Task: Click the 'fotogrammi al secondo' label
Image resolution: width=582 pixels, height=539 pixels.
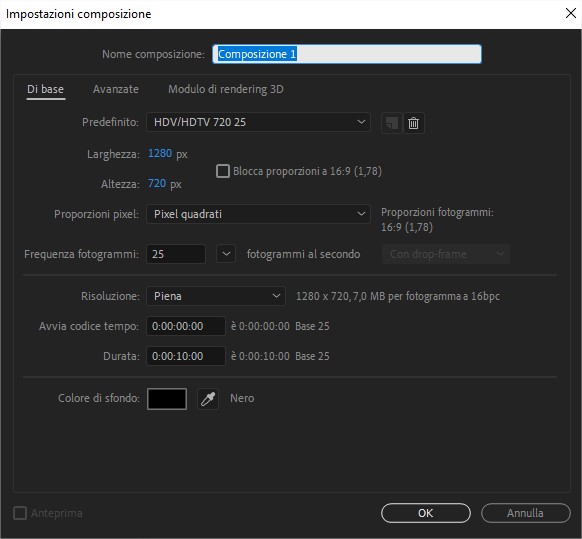Action: [x=304, y=254]
